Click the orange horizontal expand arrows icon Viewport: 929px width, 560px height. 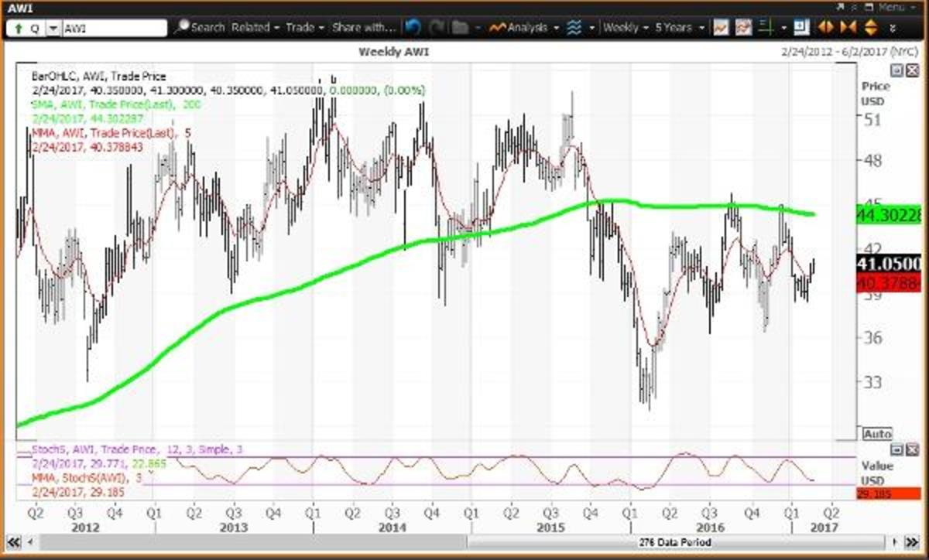(x=826, y=28)
